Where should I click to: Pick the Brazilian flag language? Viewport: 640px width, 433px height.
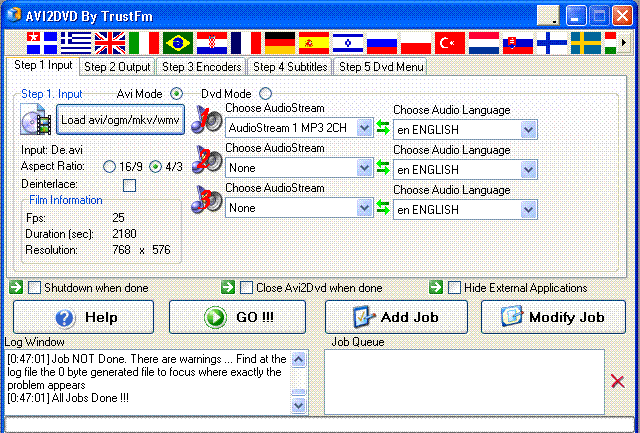pos(178,43)
